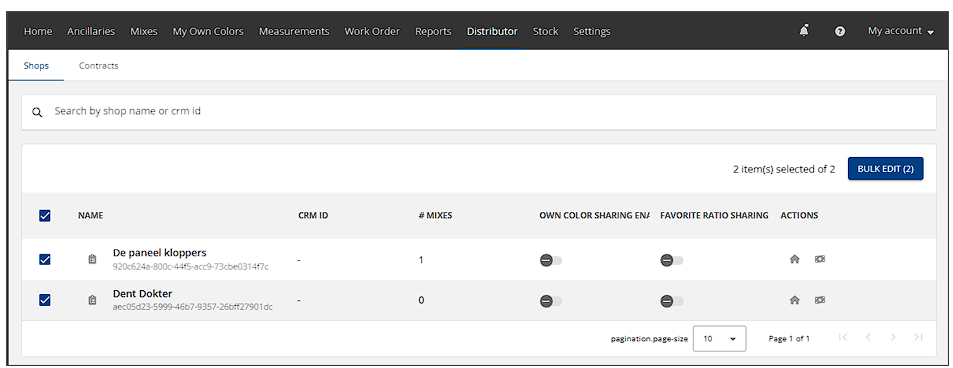Click money icon in De paneel kloppers row

pyautogui.click(x=820, y=259)
